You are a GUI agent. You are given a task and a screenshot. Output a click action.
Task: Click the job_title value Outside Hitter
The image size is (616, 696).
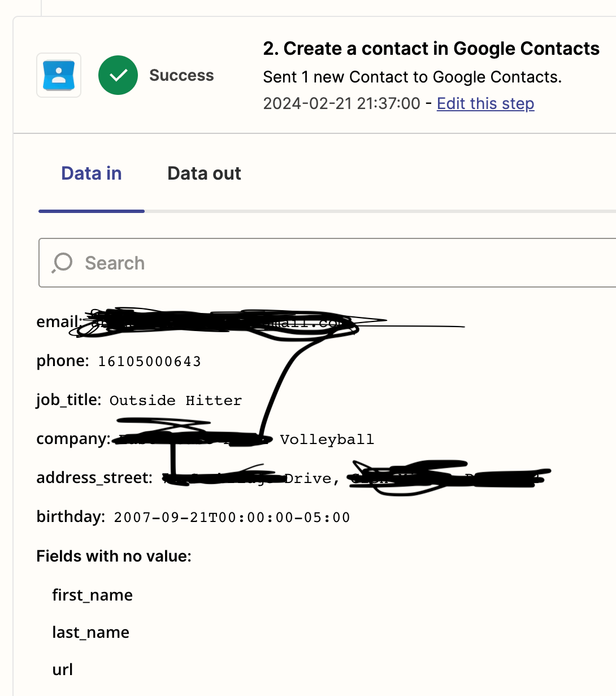176,401
